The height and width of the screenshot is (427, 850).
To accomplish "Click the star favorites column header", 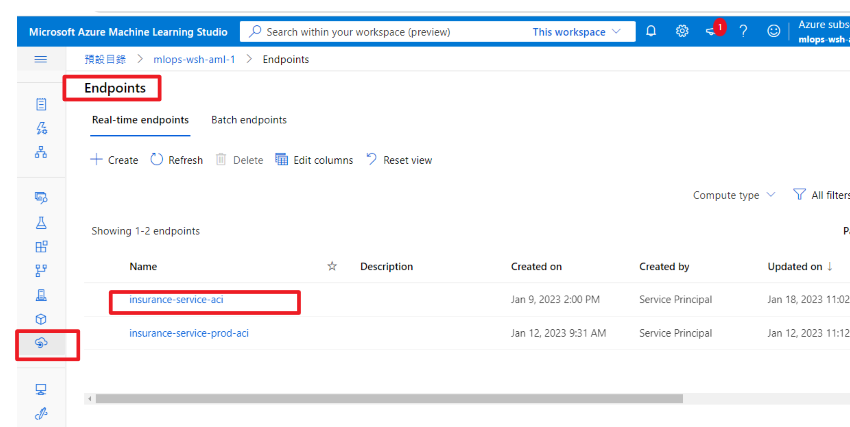I will tap(332, 266).
